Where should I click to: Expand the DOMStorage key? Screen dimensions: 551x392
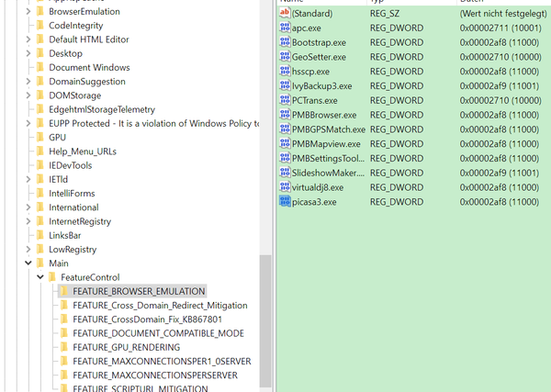point(28,95)
